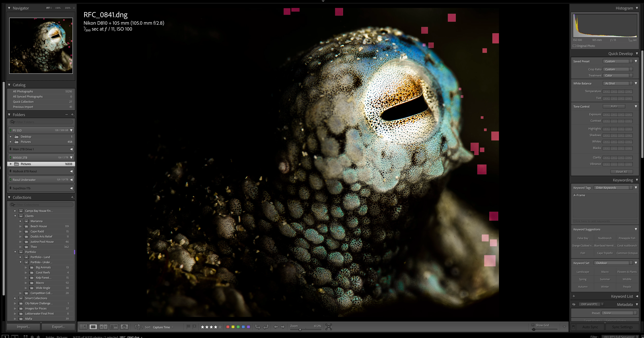
Task: Click the draw face region icon
Action: (x=329, y=327)
